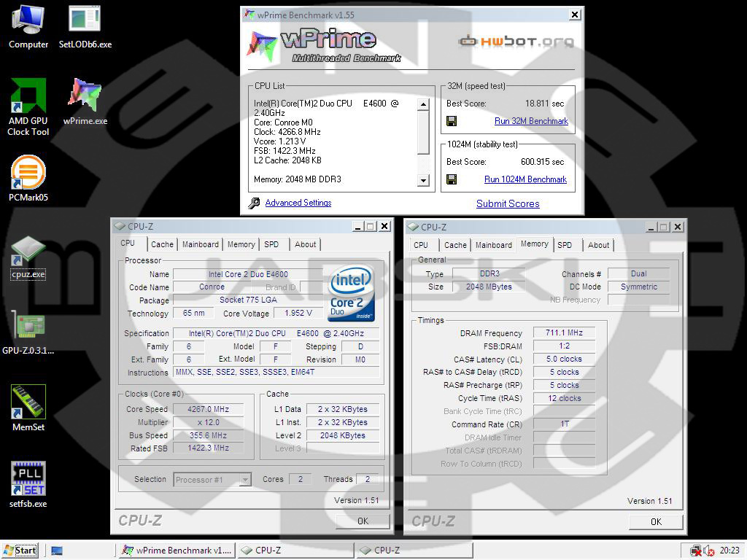Open SPD tab in right CPU-Z window

click(x=565, y=245)
